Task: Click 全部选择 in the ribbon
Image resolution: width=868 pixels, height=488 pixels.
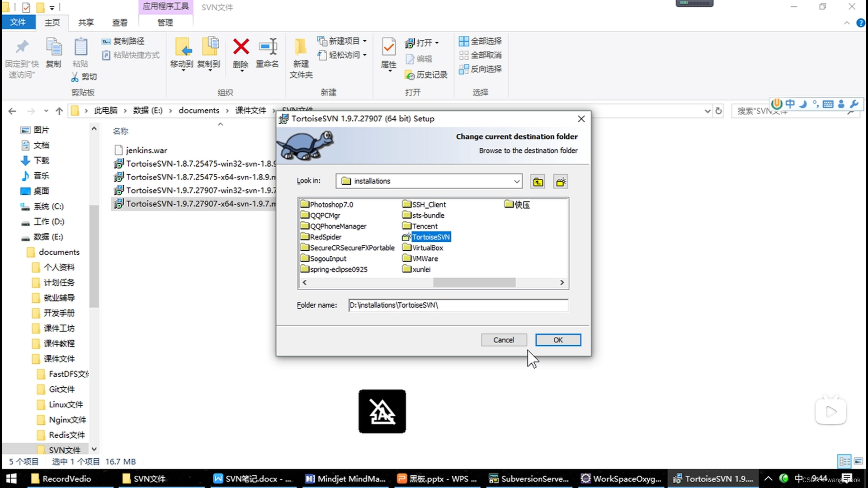Action: pos(480,41)
